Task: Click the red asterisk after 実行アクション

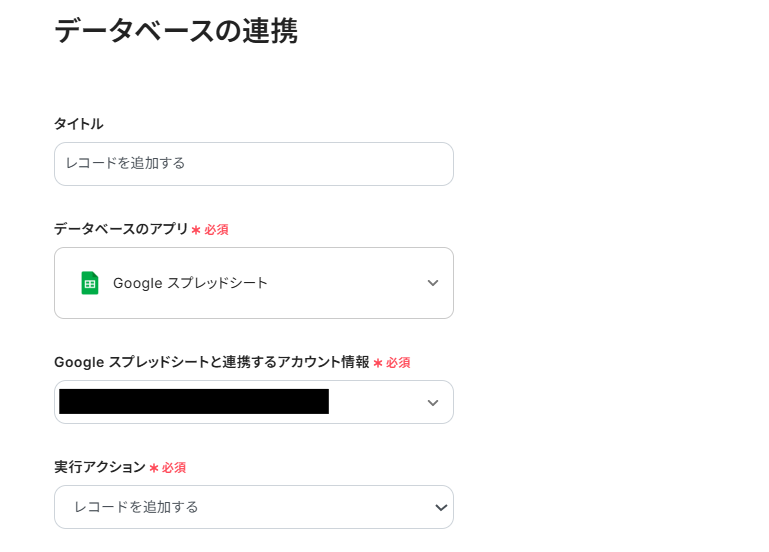Action: coord(154,468)
